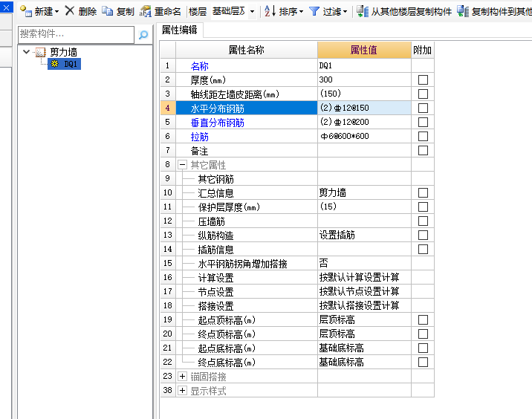Toggle 附加 checkbox for 压墙筋
The image size is (532, 419).
point(423,221)
